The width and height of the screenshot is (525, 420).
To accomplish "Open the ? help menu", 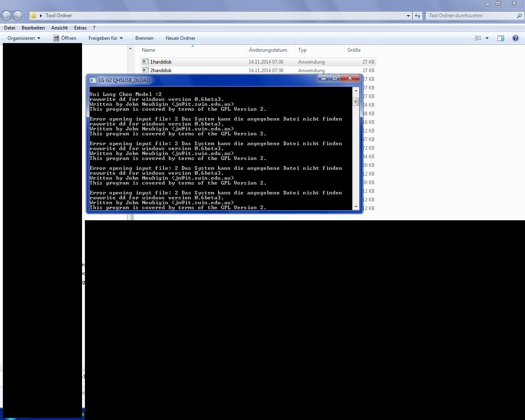I will pos(94,28).
